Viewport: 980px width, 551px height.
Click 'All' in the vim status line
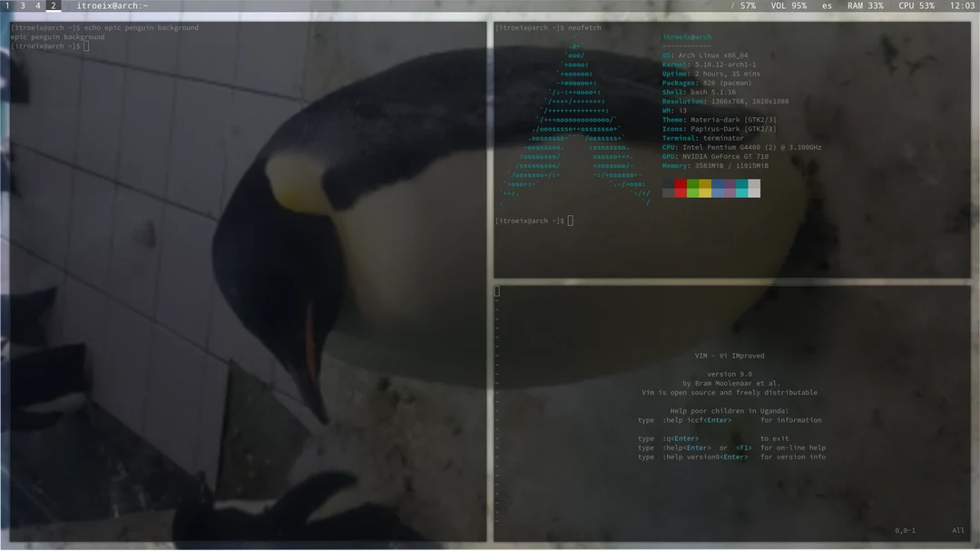pos(957,530)
